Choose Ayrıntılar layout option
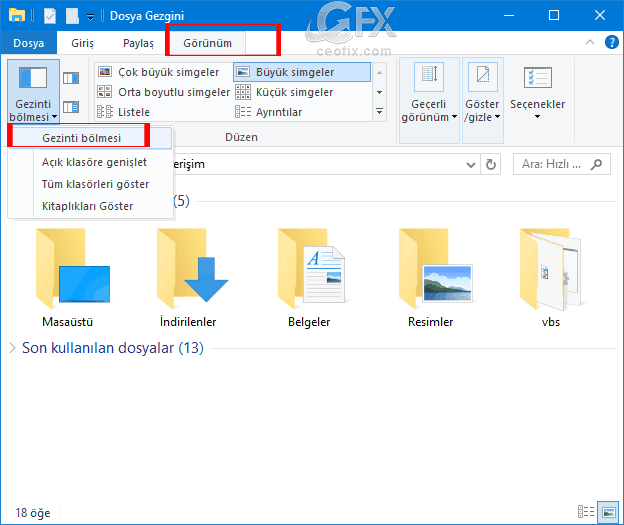Viewport: 624px width, 525px height. click(269, 112)
